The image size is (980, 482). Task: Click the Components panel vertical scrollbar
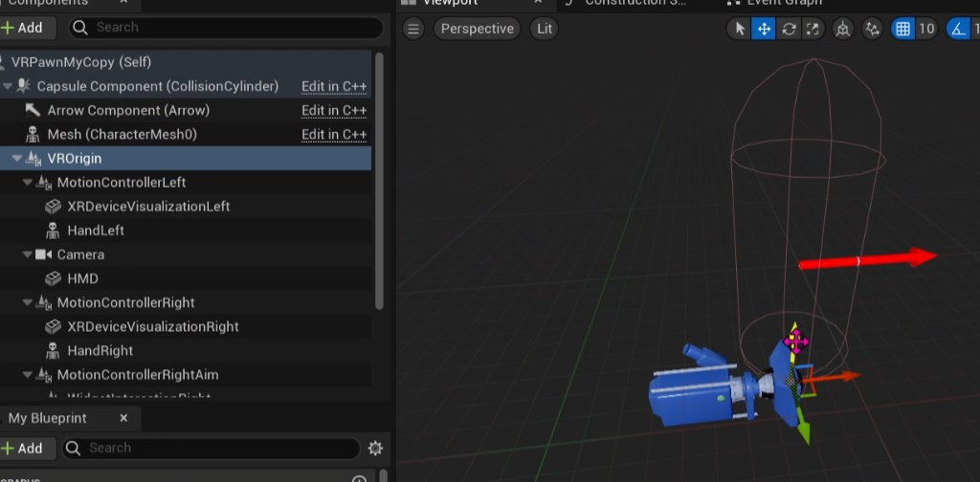click(379, 181)
